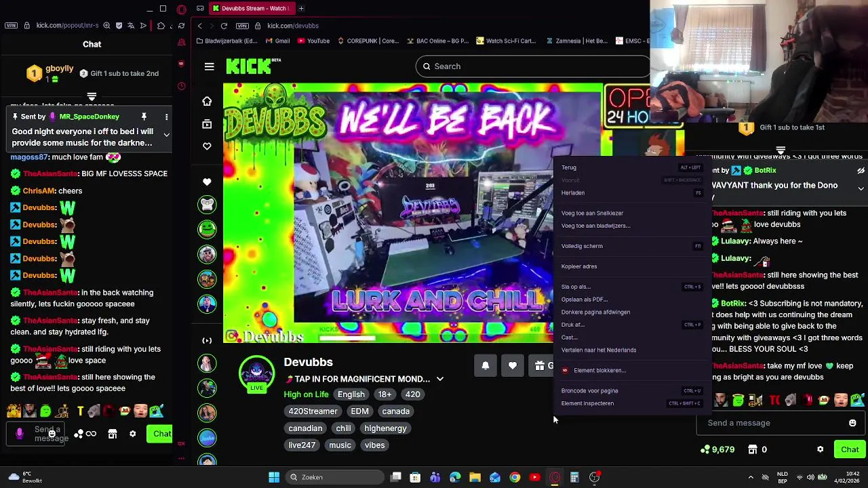
Task: Select Volledig scherm menu entry
Action: click(x=631, y=246)
